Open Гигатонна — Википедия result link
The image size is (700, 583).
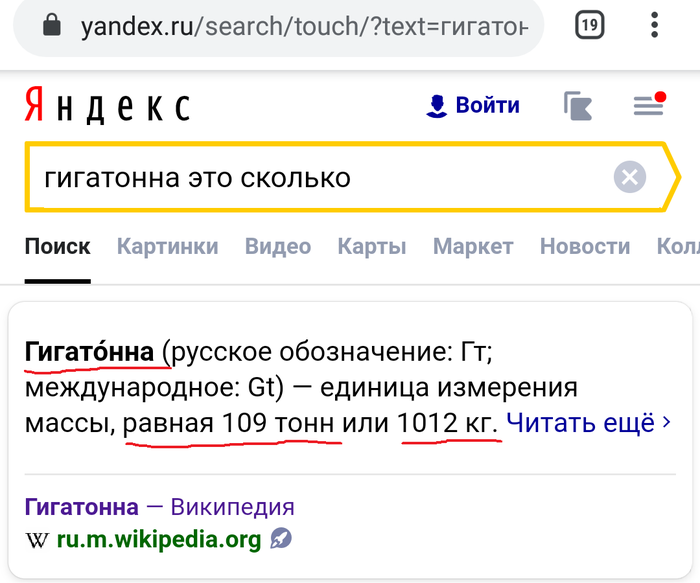tap(160, 506)
